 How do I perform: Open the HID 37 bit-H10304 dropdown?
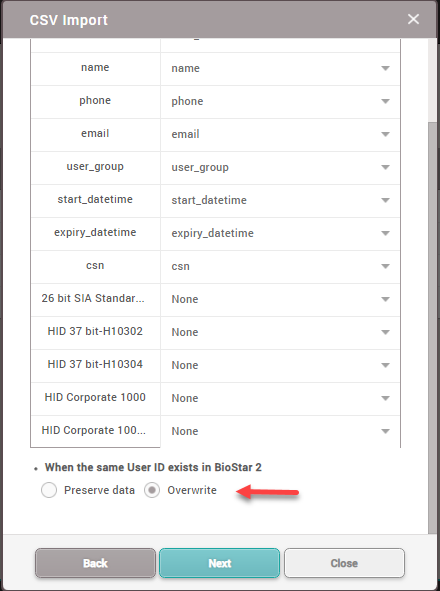click(280, 365)
